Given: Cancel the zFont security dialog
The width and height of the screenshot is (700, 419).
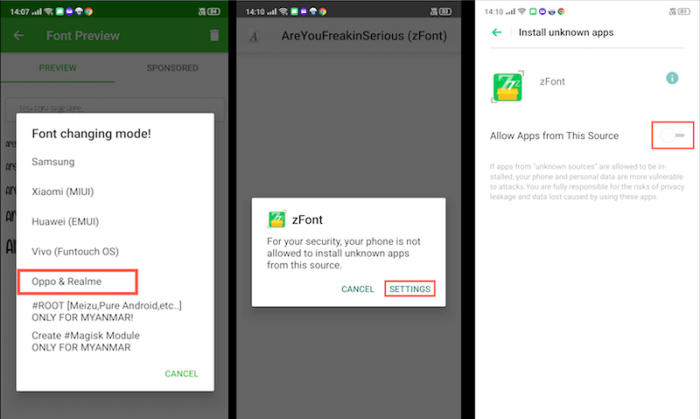Looking at the screenshot, I should (358, 289).
